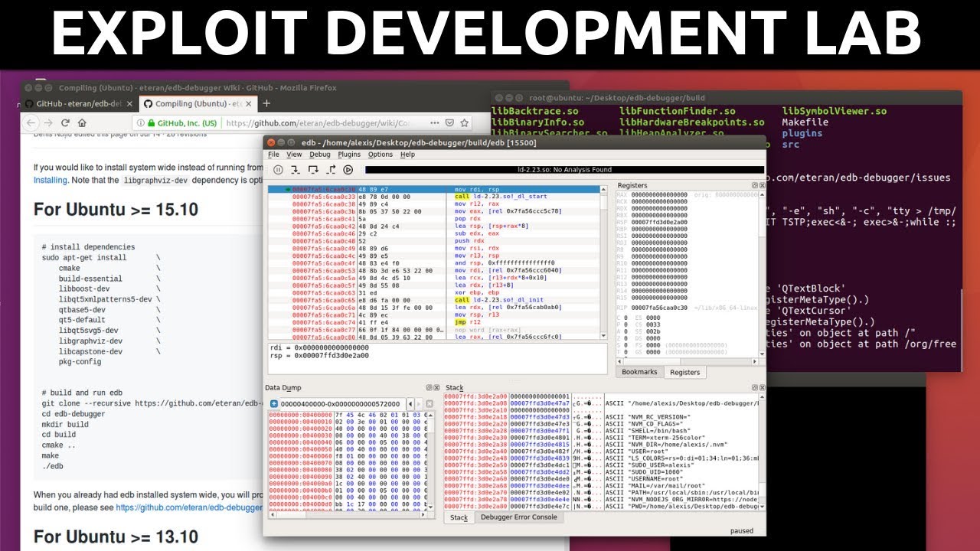The width and height of the screenshot is (980, 551).
Task: Open Firefox page actions (three dots)
Action: pyautogui.click(x=434, y=122)
